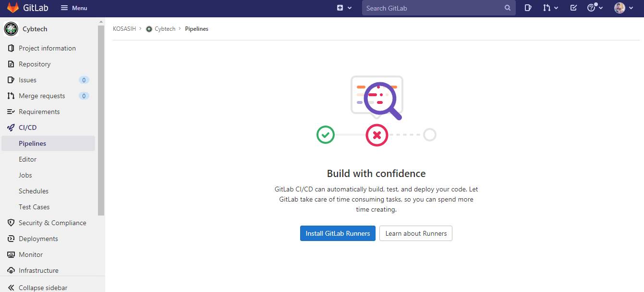The image size is (644, 292).
Task: Go to Cybtech breadcrumb link
Action: coord(165,29)
